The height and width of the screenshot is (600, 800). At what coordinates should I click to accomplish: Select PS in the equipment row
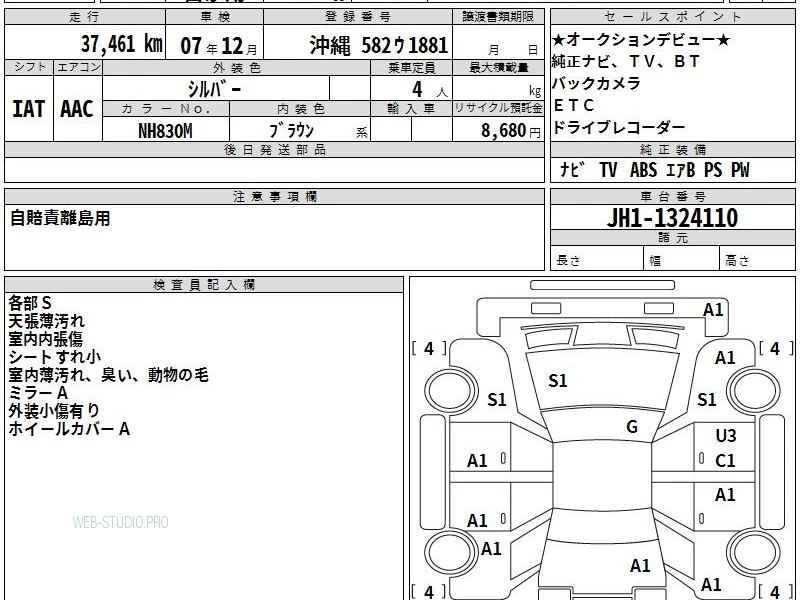coord(713,170)
